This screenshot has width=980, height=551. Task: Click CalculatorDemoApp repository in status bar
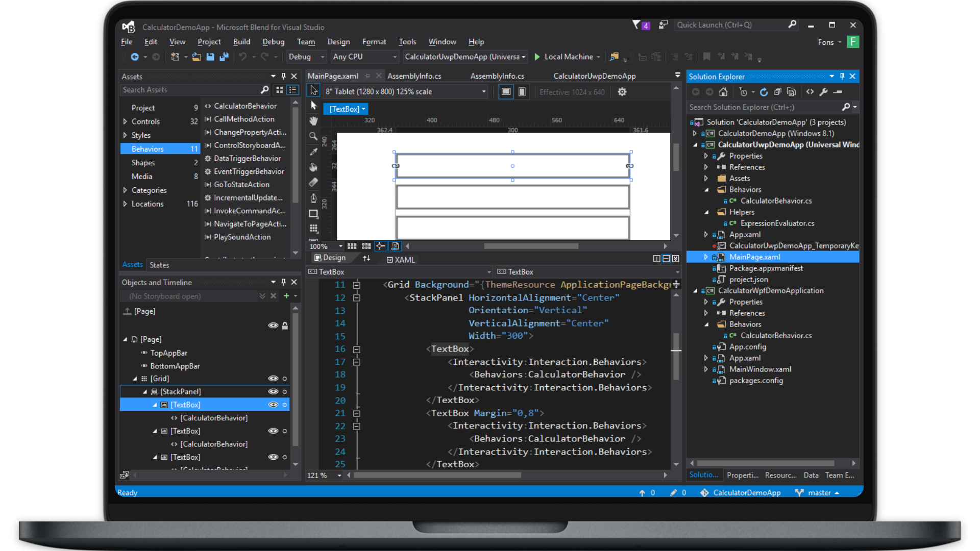[741, 492]
